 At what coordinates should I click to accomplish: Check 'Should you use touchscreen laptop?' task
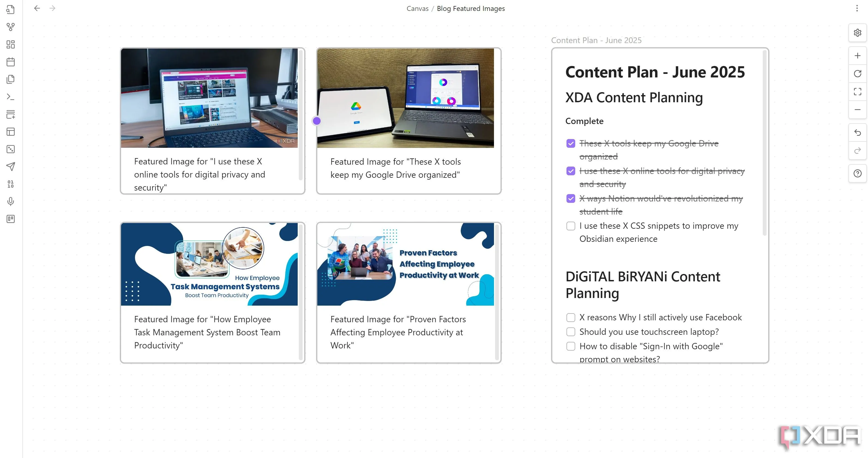click(x=571, y=332)
